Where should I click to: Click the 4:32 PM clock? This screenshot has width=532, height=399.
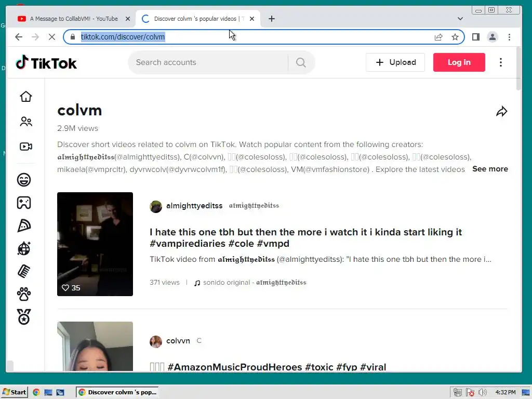pyautogui.click(x=505, y=393)
